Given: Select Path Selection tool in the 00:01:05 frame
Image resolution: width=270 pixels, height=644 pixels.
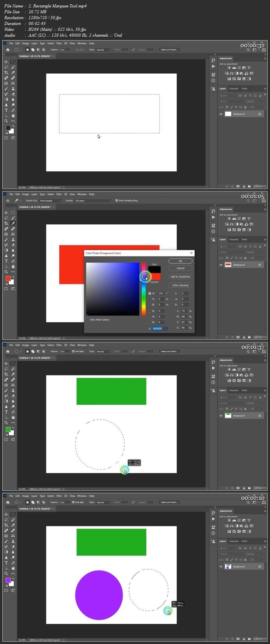Looking at the screenshot, I should [6, 266].
